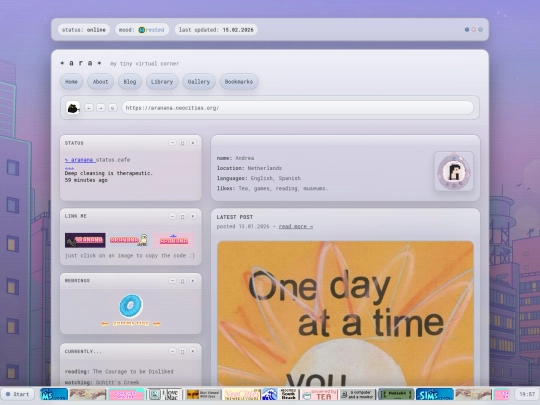This screenshot has height=405, width=540.
Task: Click the 'English, Spanish' languages text
Action: (x=276, y=178)
